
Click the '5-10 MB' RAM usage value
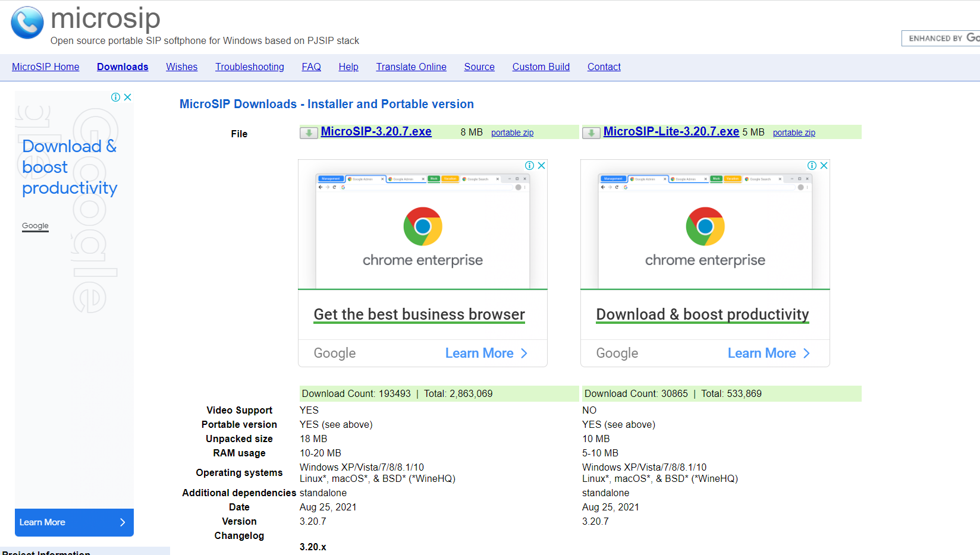point(600,453)
